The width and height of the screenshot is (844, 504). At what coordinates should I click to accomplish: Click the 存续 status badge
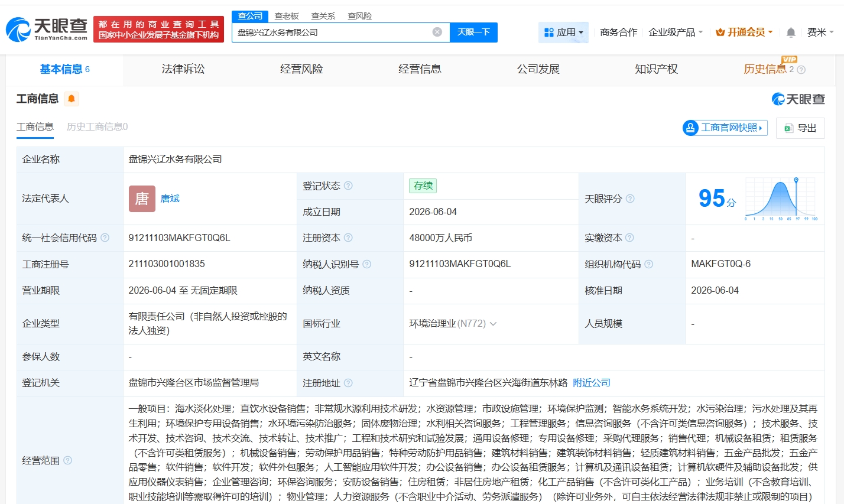pos(423,186)
